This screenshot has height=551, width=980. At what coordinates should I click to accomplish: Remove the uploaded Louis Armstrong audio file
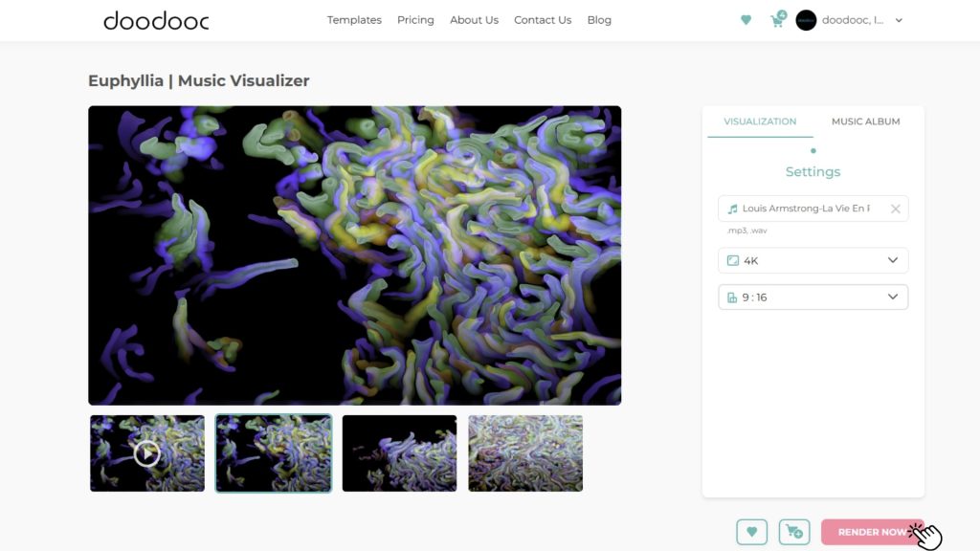895,209
